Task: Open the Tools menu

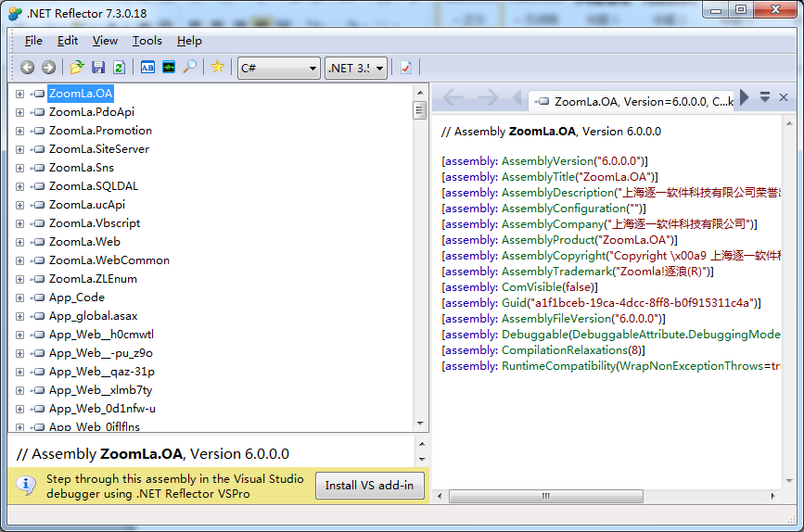Action: click(x=147, y=41)
